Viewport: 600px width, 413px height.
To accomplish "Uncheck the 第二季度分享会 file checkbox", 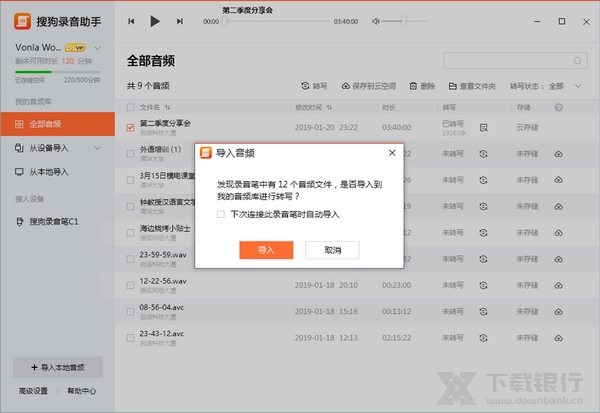I will pyautogui.click(x=130, y=128).
